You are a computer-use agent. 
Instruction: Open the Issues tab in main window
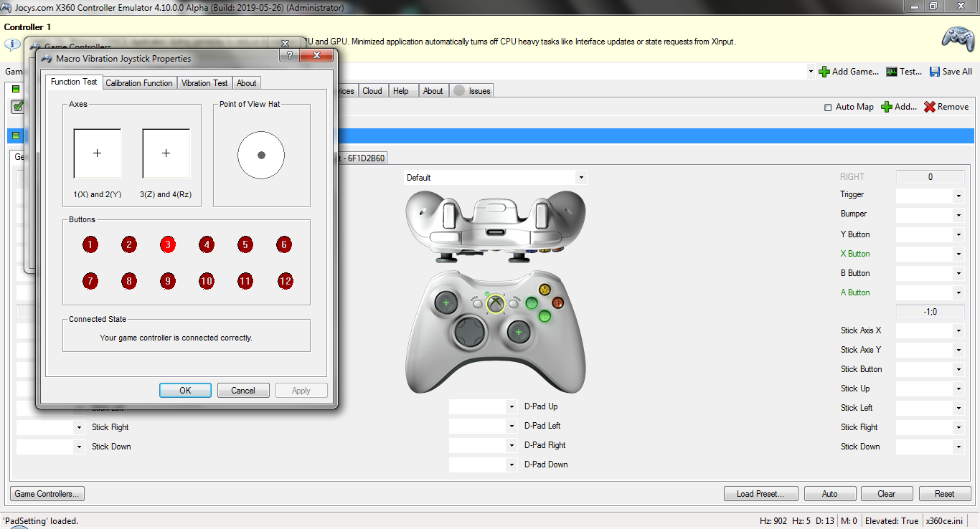(471, 91)
